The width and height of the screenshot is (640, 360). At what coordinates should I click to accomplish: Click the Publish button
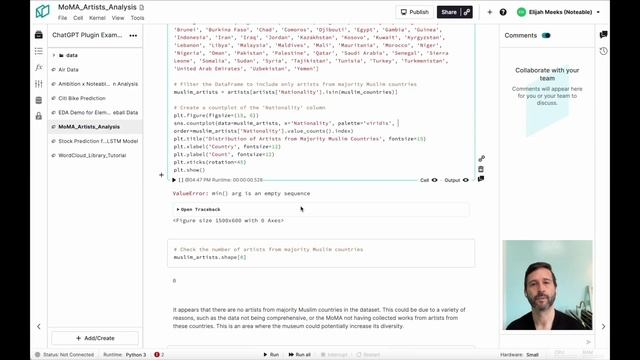(414, 12)
